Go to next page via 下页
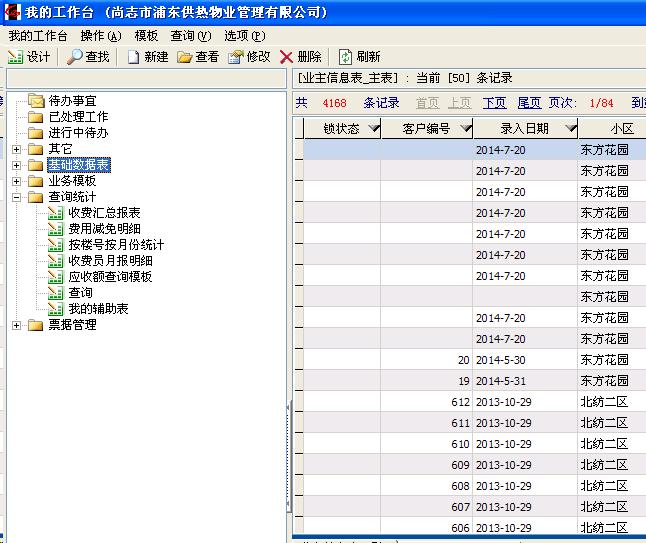The image size is (646, 543). click(x=494, y=103)
